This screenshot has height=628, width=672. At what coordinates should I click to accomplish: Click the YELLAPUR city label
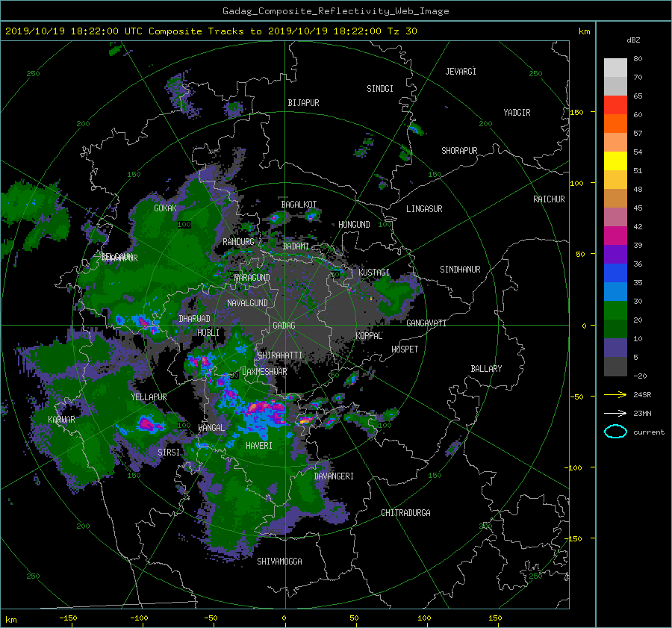pyautogui.click(x=149, y=397)
